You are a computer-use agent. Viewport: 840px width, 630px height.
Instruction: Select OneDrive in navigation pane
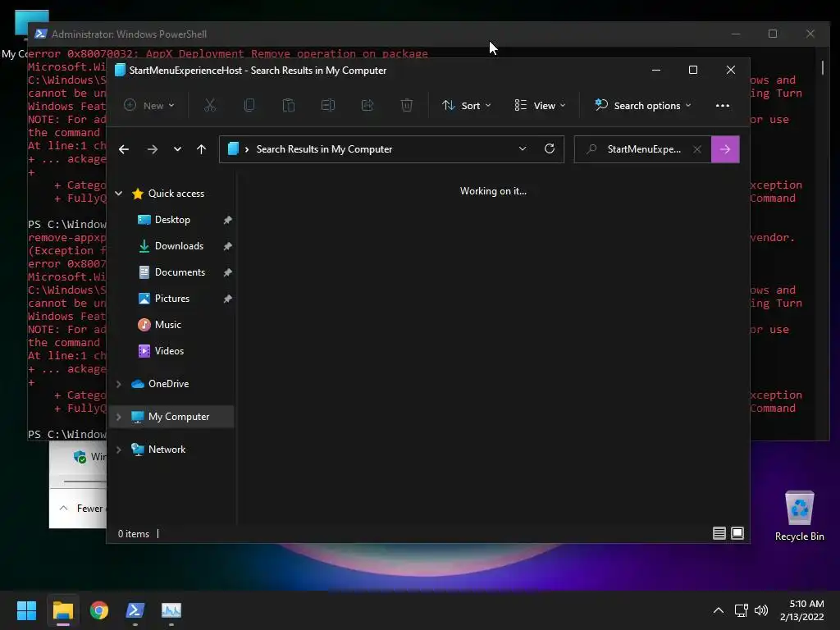point(168,384)
